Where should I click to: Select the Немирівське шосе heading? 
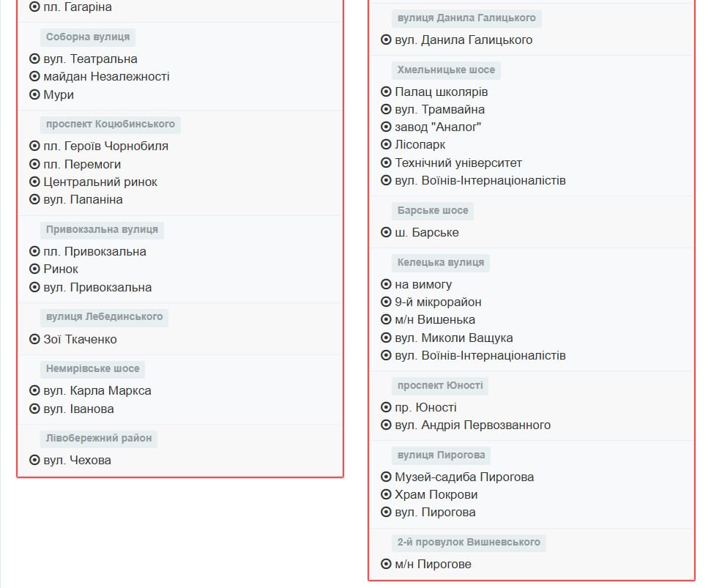click(x=92, y=368)
